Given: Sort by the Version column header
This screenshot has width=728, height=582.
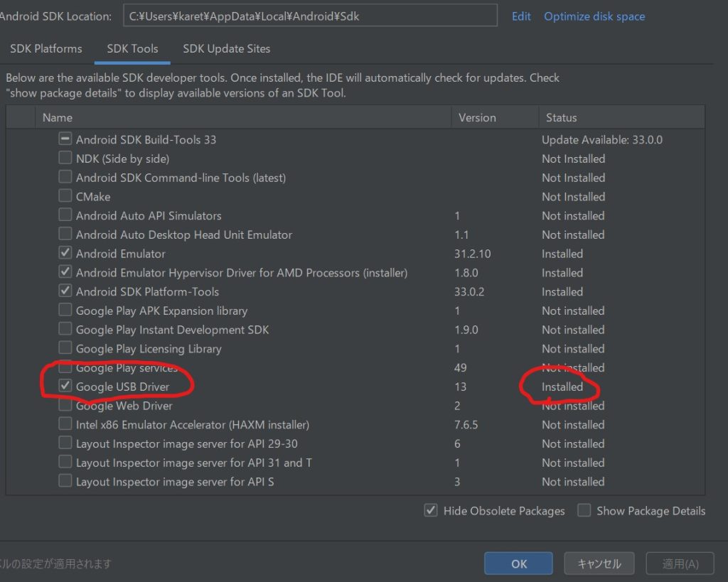Looking at the screenshot, I should [x=495, y=117].
